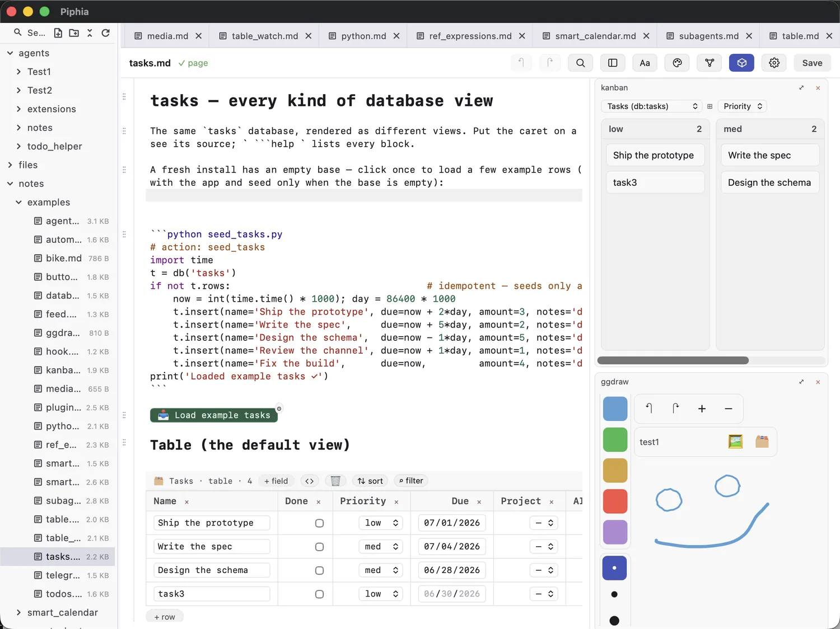This screenshot has height=629, width=840.
Task: Close the ggdraw panel
Action: [818, 382]
